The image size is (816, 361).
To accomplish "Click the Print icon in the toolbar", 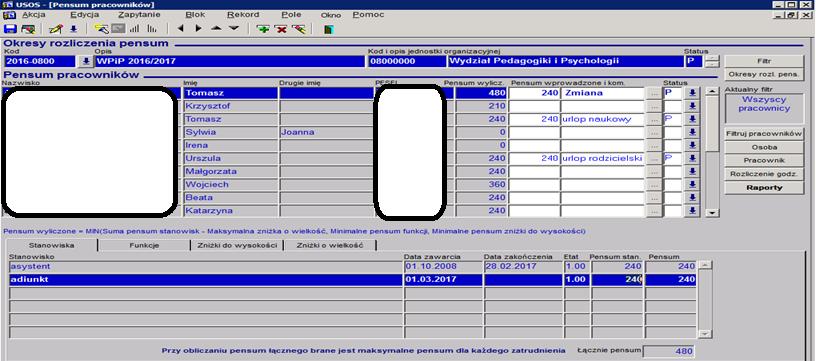I will (28, 29).
